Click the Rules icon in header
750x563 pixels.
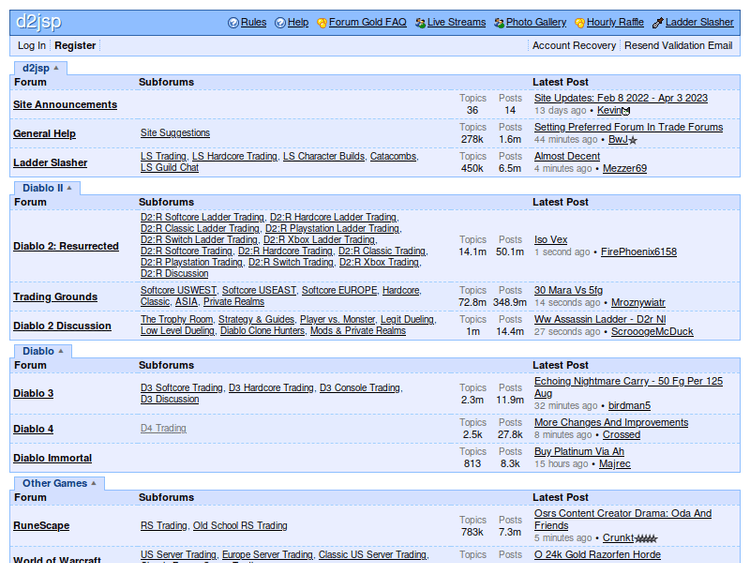[234, 23]
